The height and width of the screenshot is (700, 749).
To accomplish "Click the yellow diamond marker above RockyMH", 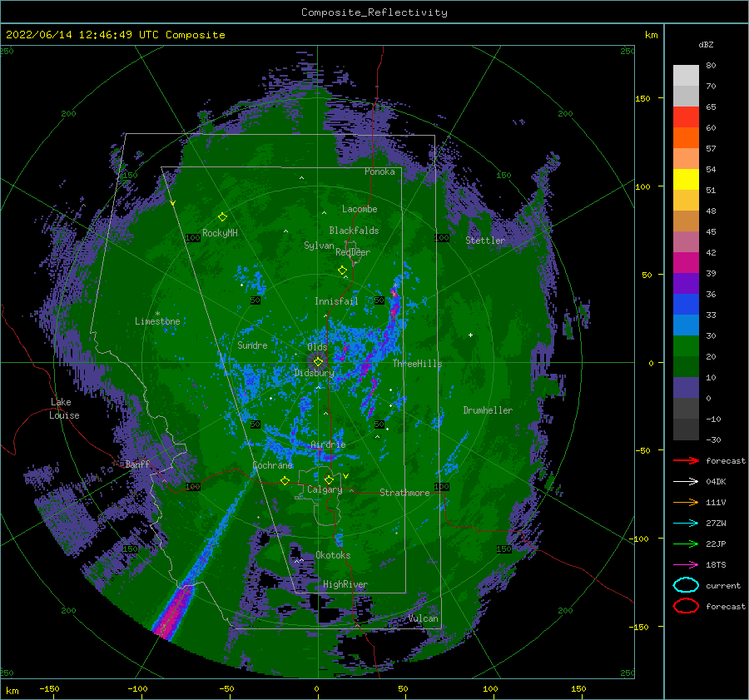I will pyautogui.click(x=222, y=217).
